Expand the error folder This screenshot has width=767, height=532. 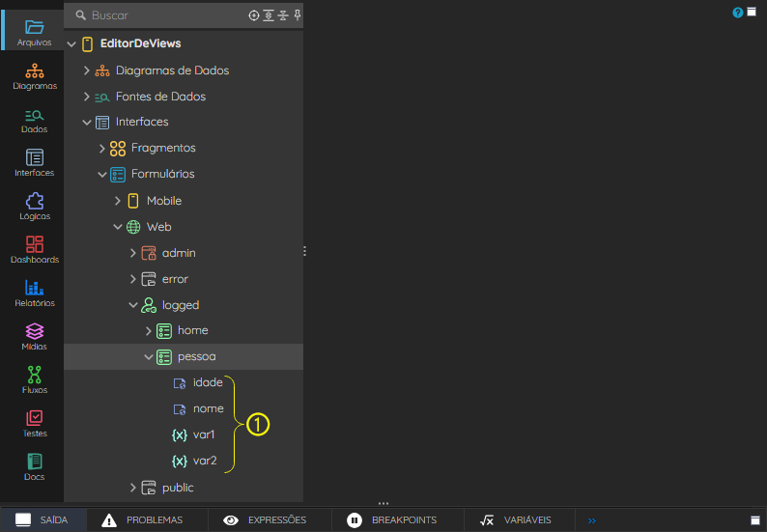pyautogui.click(x=133, y=279)
